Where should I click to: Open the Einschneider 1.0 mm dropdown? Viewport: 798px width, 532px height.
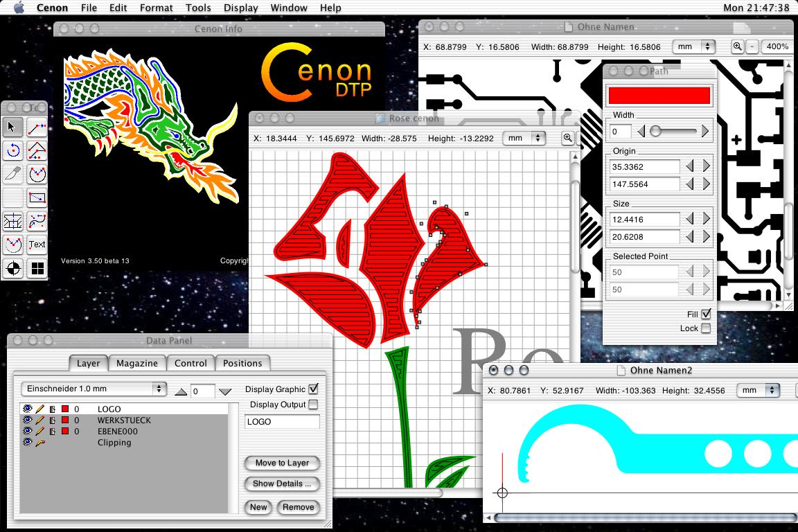point(93,389)
